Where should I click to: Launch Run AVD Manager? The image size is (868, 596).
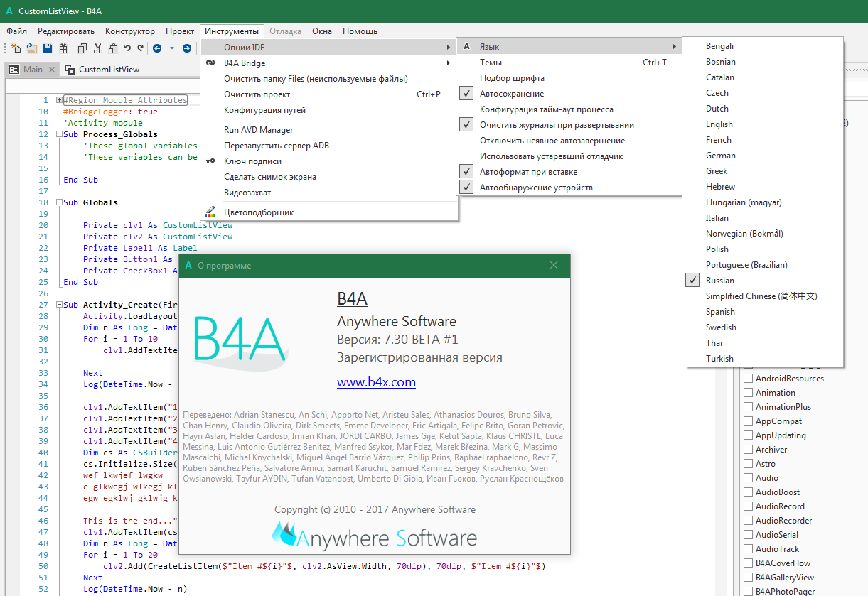coord(329,130)
